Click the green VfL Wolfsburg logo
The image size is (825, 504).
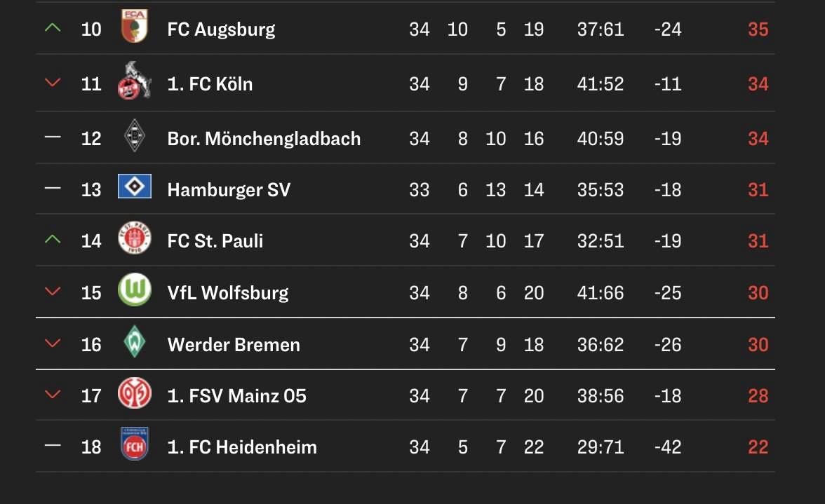coord(134,290)
